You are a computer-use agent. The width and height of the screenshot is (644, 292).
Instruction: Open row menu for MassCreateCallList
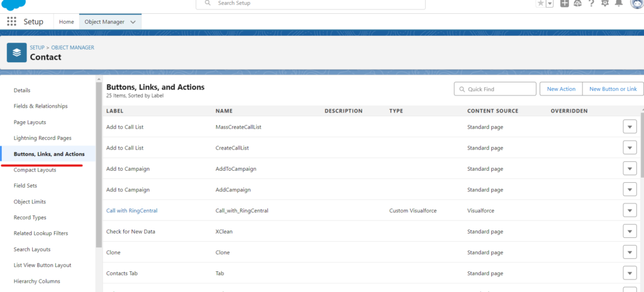(x=630, y=127)
